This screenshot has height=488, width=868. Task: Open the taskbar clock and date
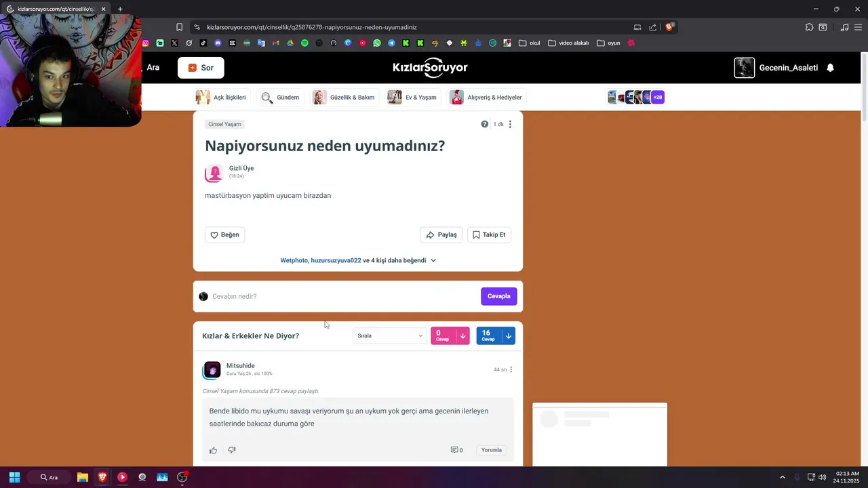(848, 477)
